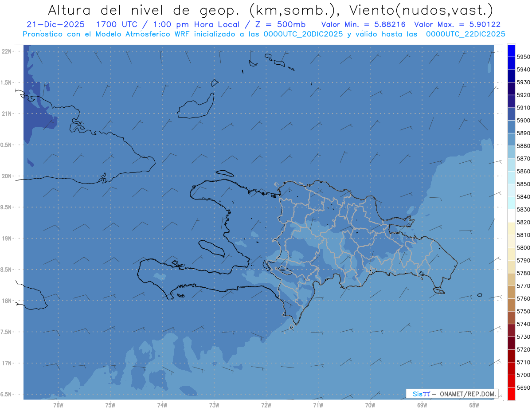Click the '8.5N' latitude label

tap(6, 270)
